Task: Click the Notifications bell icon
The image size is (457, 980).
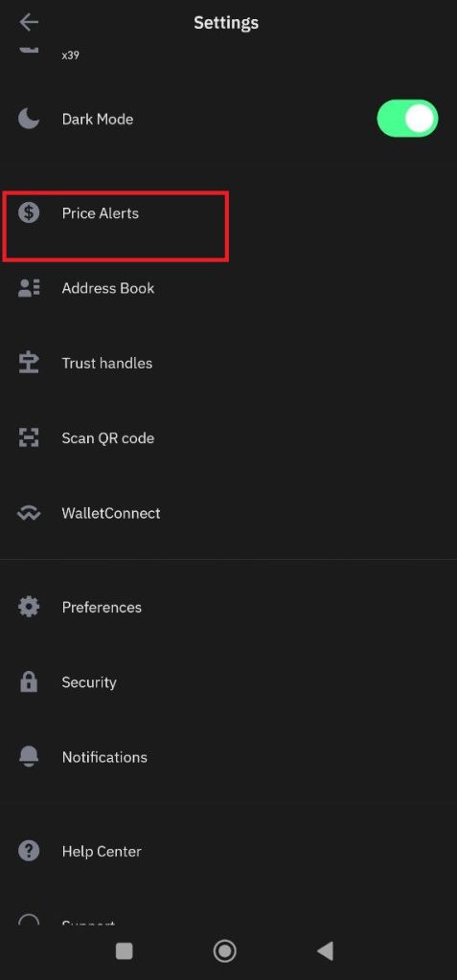Action: (29, 757)
